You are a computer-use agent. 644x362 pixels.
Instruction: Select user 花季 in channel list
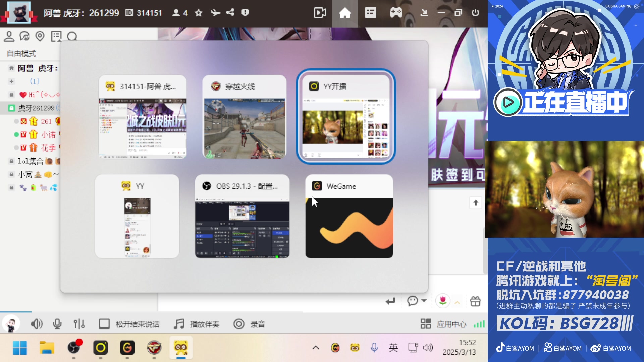pos(48,148)
